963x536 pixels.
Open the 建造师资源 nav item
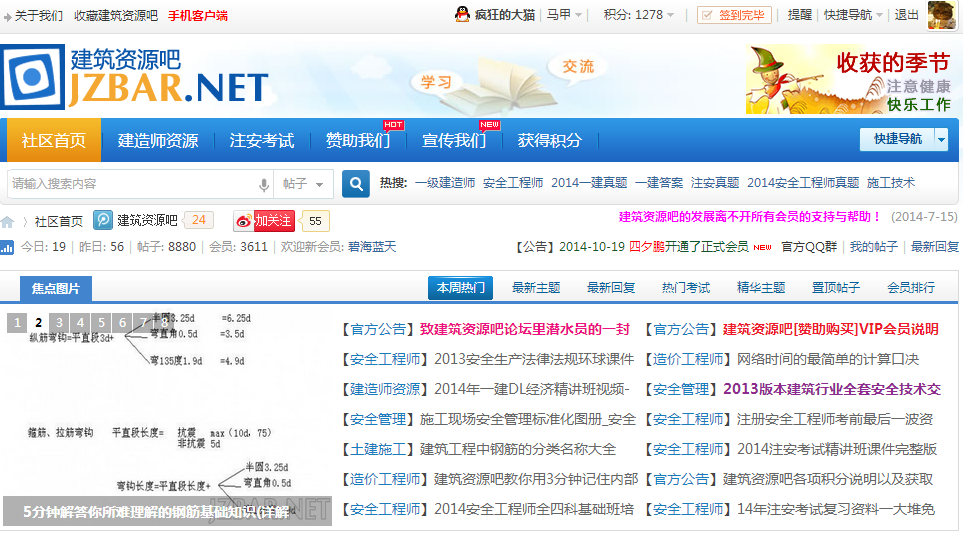(x=158, y=141)
